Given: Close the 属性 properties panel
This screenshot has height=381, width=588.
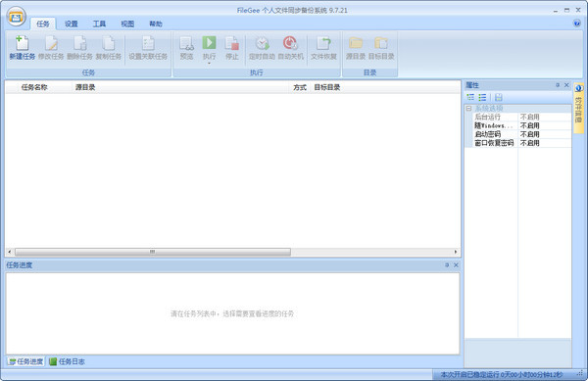Looking at the screenshot, I should [566, 85].
